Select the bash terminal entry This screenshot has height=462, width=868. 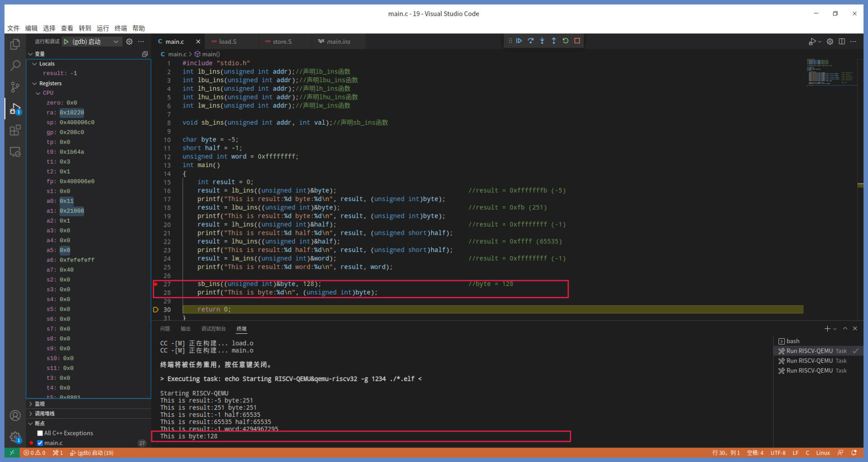coord(793,341)
